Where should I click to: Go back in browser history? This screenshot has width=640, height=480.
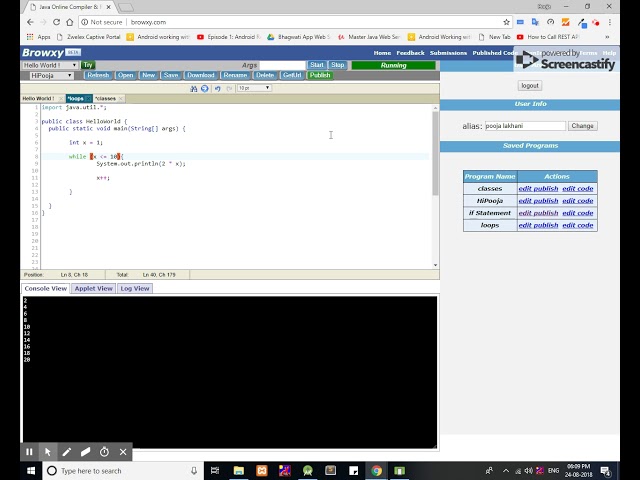click(30, 22)
